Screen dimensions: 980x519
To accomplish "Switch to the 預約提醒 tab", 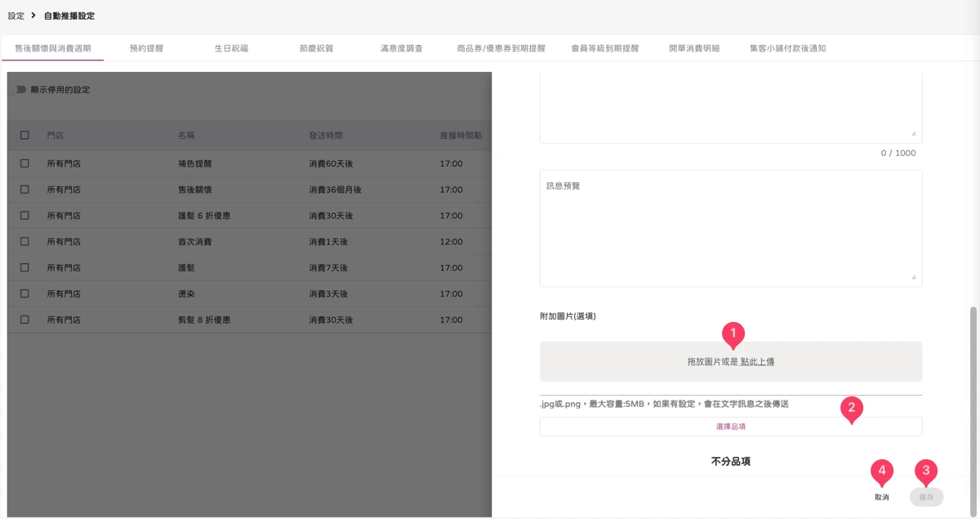I will [146, 48].
